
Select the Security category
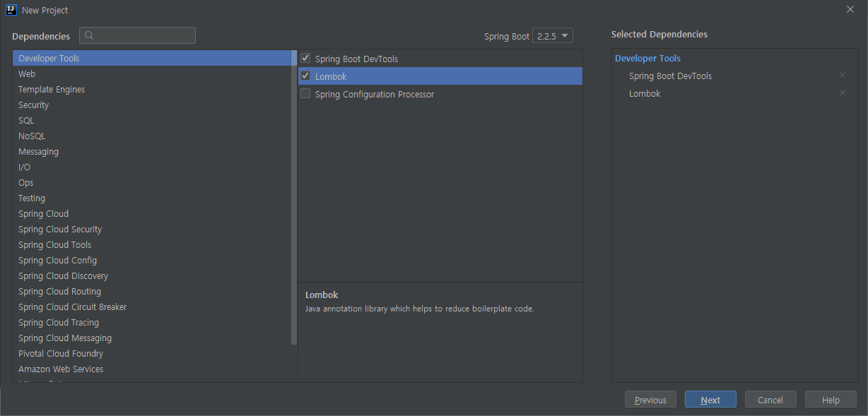click(152, 105)
